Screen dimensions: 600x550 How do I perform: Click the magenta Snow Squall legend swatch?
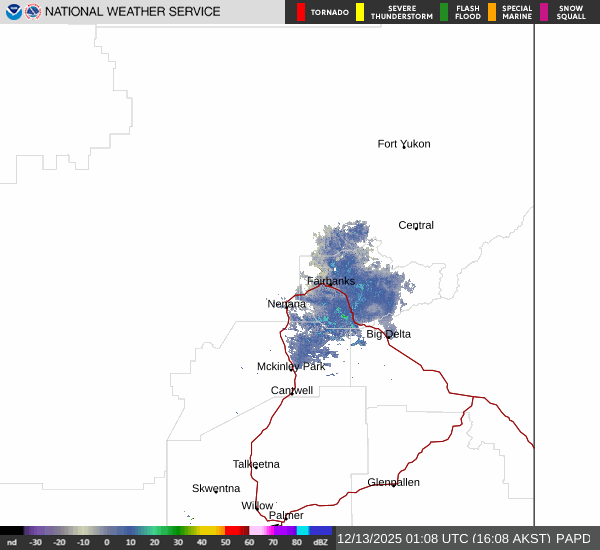tap(544, 12)
